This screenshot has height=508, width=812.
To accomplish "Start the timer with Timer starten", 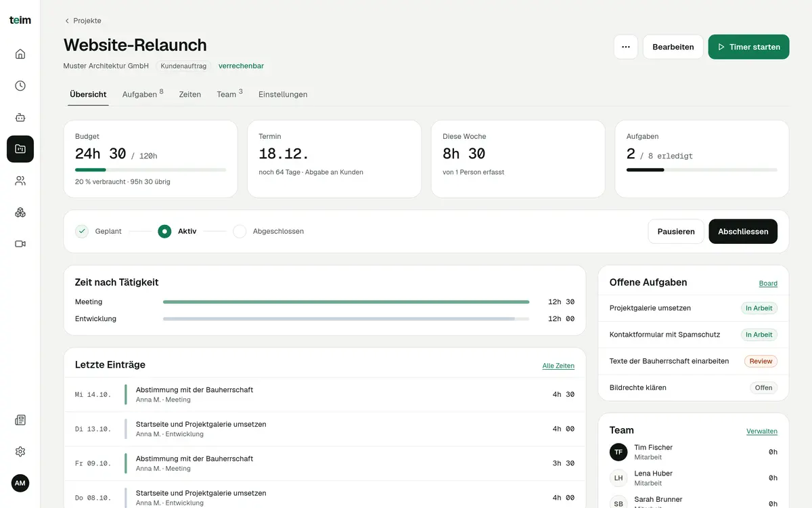I will point(749,47).
